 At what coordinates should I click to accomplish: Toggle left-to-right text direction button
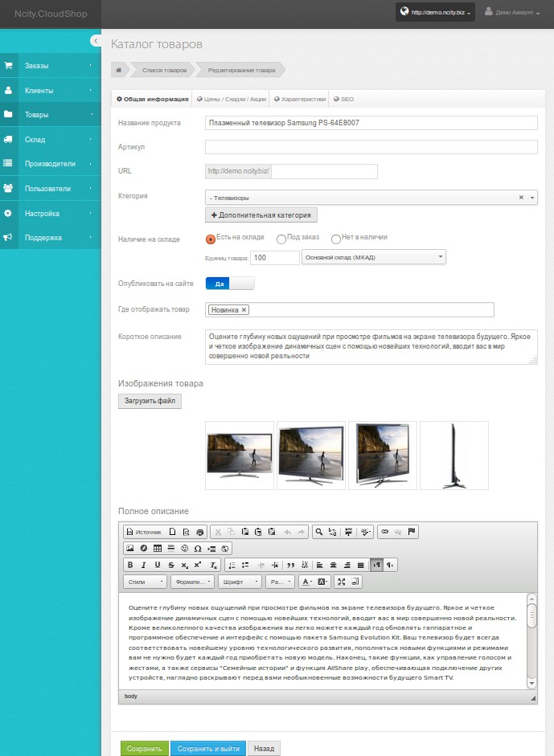coord(376,565)
